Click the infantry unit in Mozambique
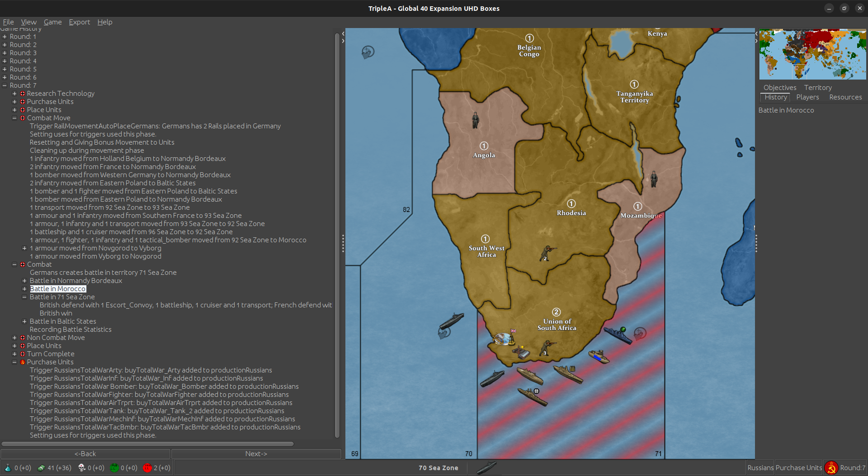Screen dimensions: 868x476 click(x=654, y=179)
